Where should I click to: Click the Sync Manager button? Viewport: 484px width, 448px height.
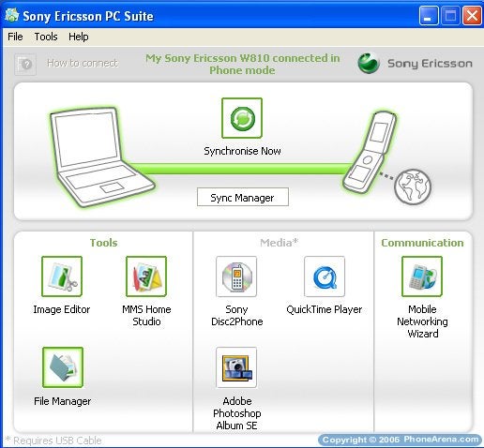coord(243,197)
